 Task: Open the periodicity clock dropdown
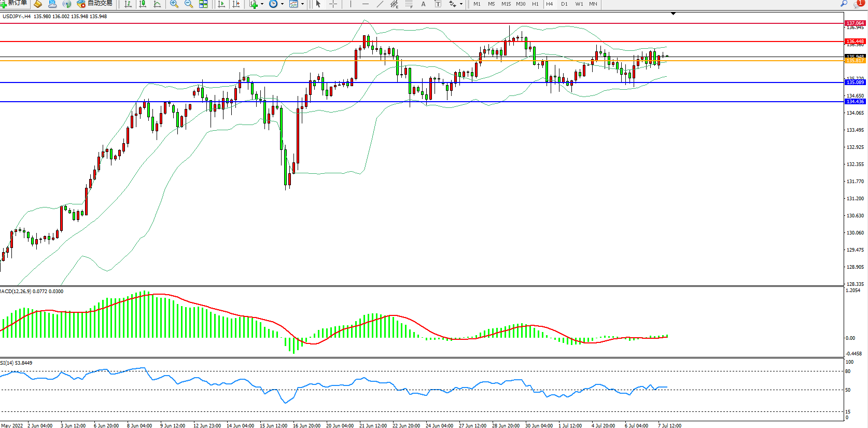click(x=276, y=4)
